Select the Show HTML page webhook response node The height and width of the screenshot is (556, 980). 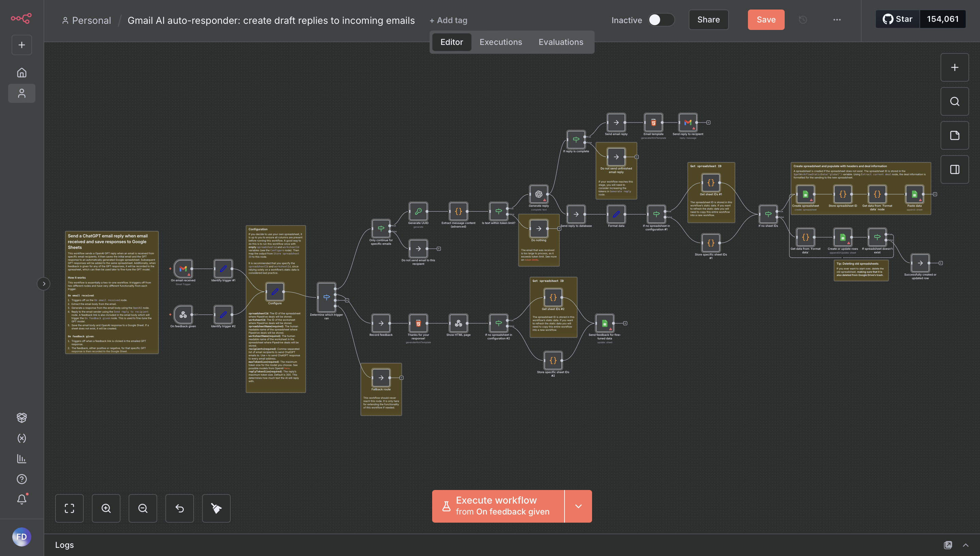(x=458, y=324)
